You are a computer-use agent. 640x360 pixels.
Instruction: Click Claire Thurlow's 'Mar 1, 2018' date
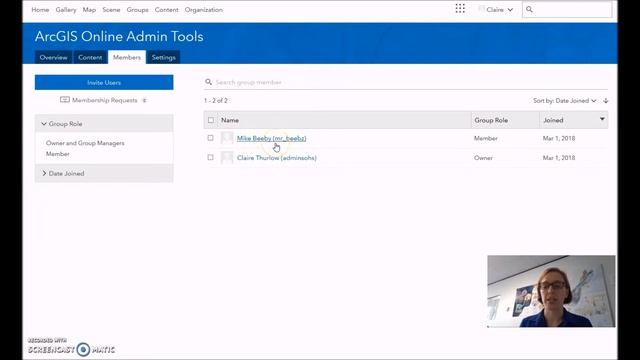point(559,158)
